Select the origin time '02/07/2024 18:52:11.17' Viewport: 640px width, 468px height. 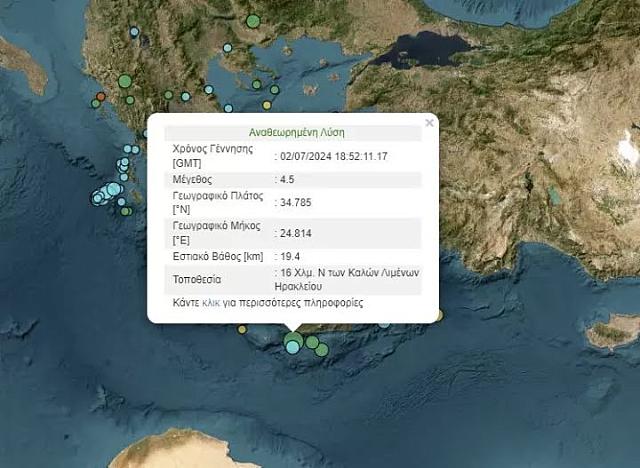click(x=334, y=156)
